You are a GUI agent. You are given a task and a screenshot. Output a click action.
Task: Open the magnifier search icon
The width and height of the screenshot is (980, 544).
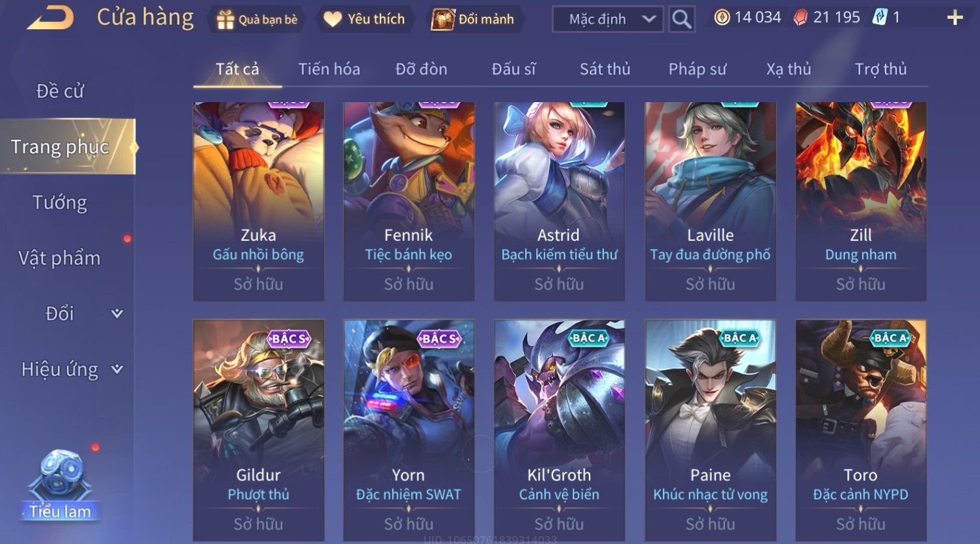click(x=681, y=20)
